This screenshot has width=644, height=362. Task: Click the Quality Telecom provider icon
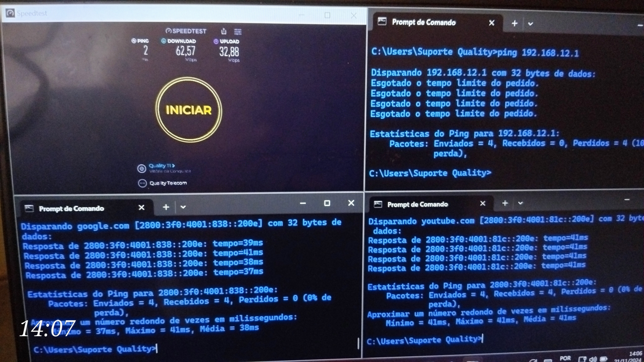click(x=142, y=183)
